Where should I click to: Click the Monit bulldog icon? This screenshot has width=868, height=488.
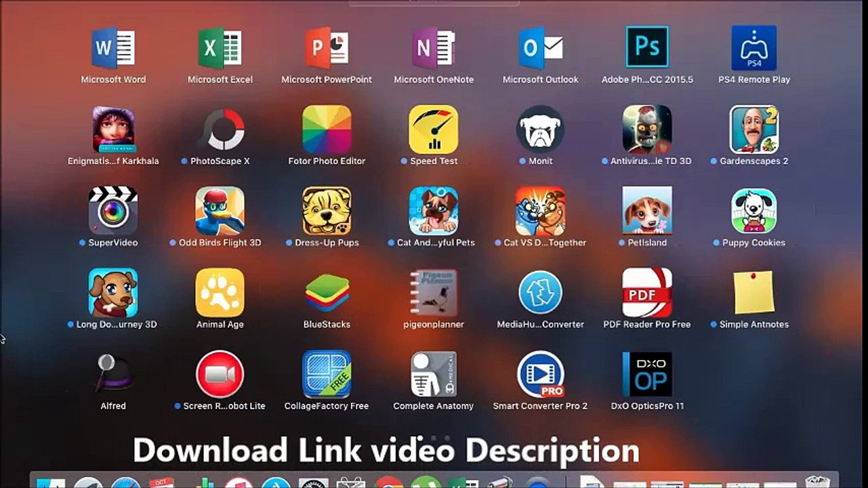pyautogui.click(x=541, y=129)
